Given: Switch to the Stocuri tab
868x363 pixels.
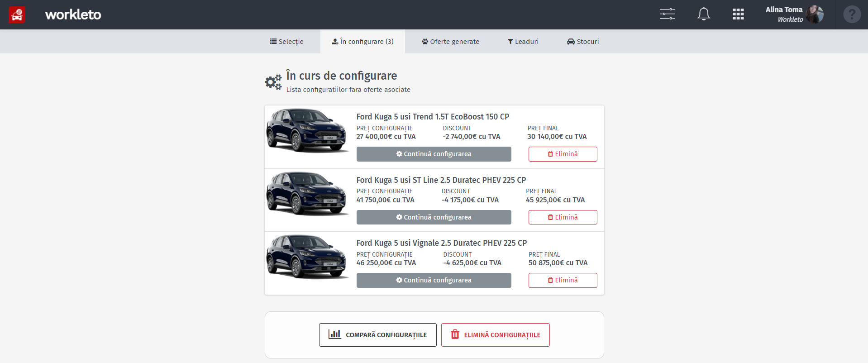Looking at the screenshot, I should tap(583, 42).
